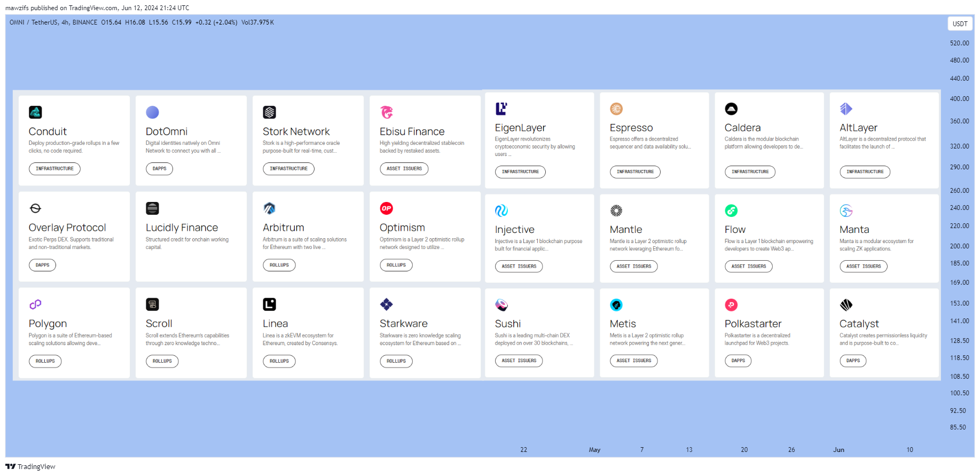This screenshot has height=476, width=980.
Task: Click the Sushi logo icon
Action: (x=501, y=305)
